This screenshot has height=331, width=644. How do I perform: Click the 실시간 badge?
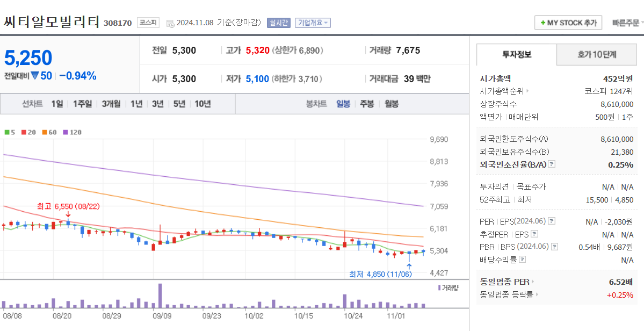point(279,23)
